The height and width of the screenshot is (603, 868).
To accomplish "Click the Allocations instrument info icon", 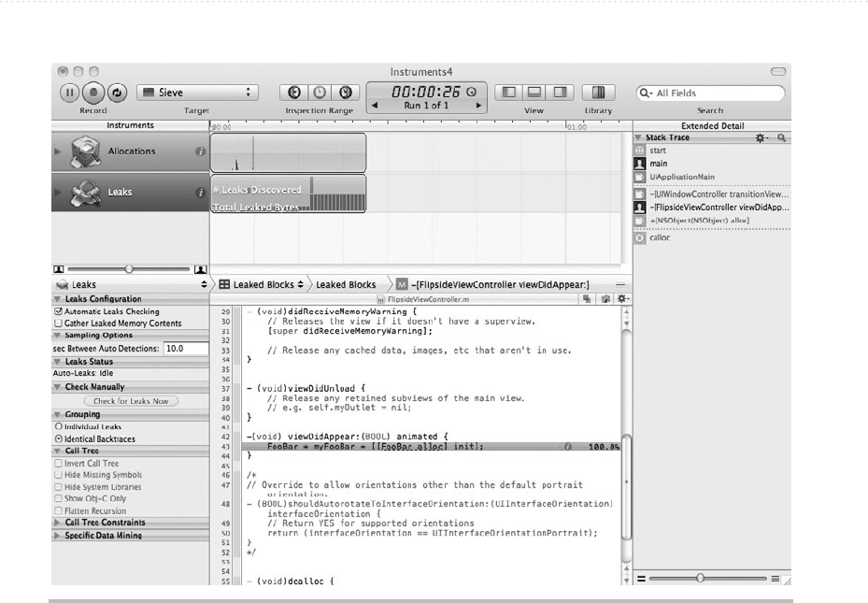I will [x=200, y=151].
